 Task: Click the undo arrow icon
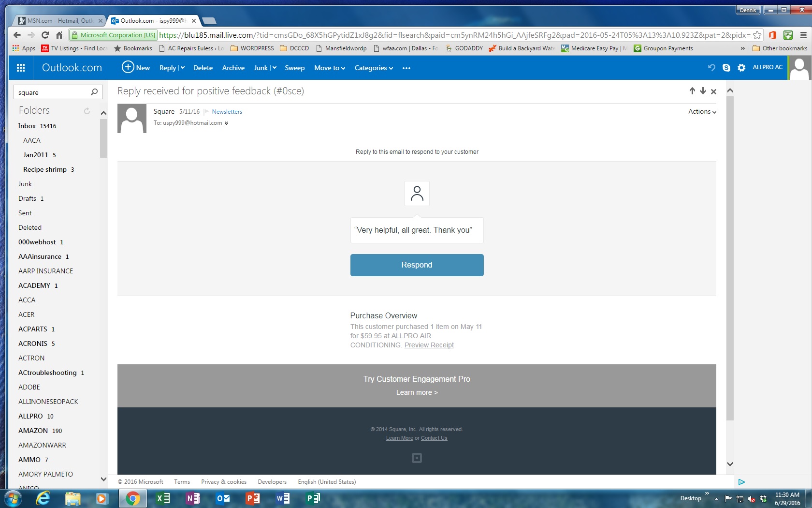[711, 68]
